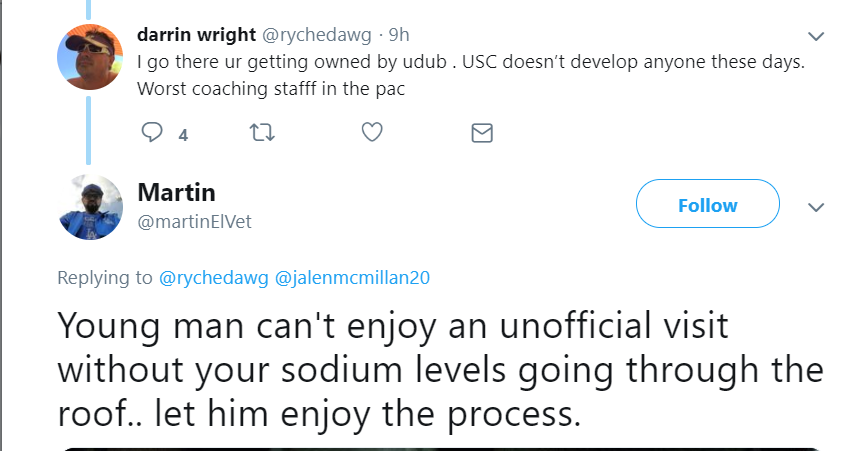The width and height of the screenshot is (867, 451).
Task: Click the @rychedawg handle beside darrin wright
Action: coord(320,35)
